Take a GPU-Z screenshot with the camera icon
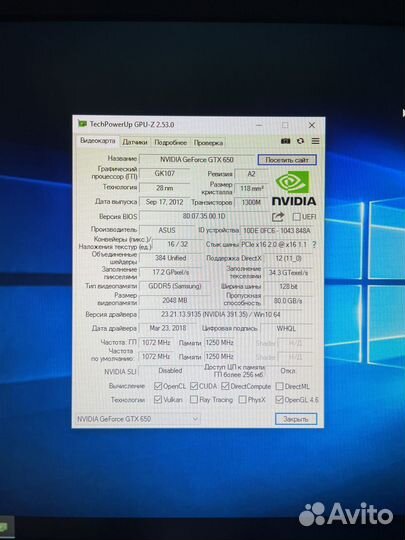This screenshot has height=540, width=405. pos(285,141)
